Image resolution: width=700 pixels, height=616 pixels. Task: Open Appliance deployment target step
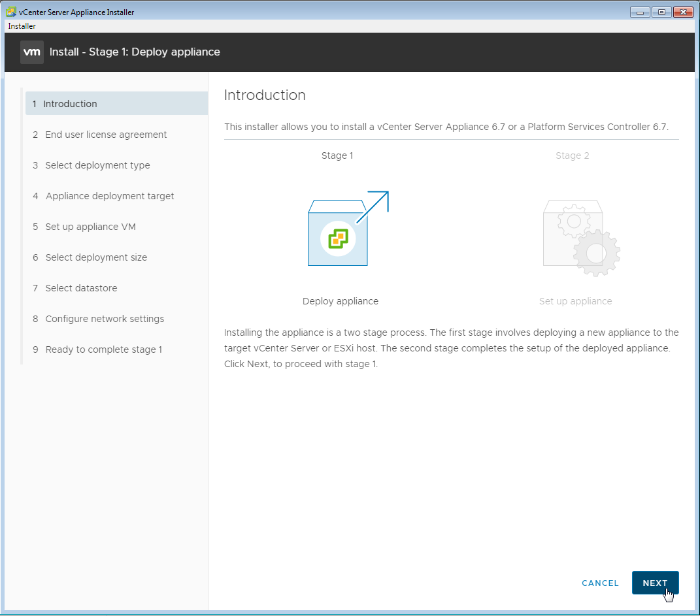click(x=109, y=196)
